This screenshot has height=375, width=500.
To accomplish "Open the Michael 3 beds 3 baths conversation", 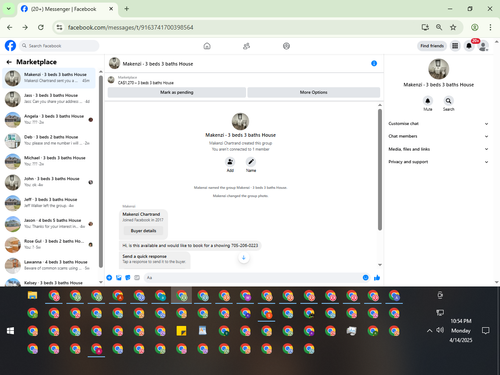I will [49, 161].
